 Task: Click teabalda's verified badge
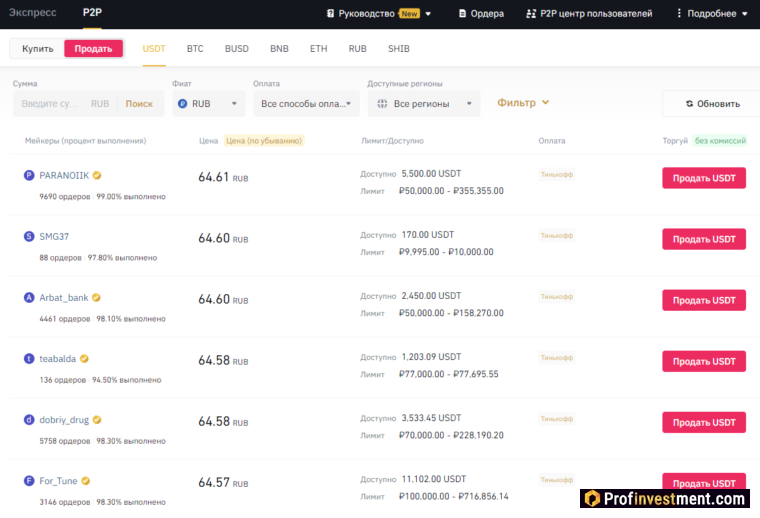[84, 359]
